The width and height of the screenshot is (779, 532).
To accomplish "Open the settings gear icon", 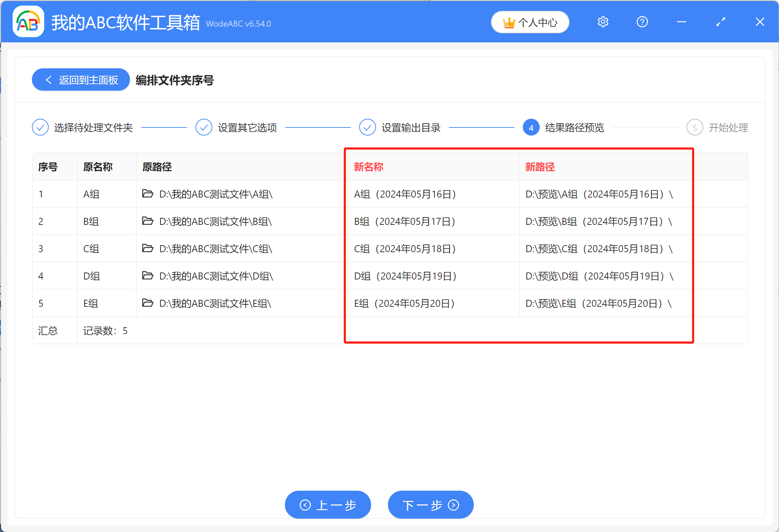I will 603,22.
